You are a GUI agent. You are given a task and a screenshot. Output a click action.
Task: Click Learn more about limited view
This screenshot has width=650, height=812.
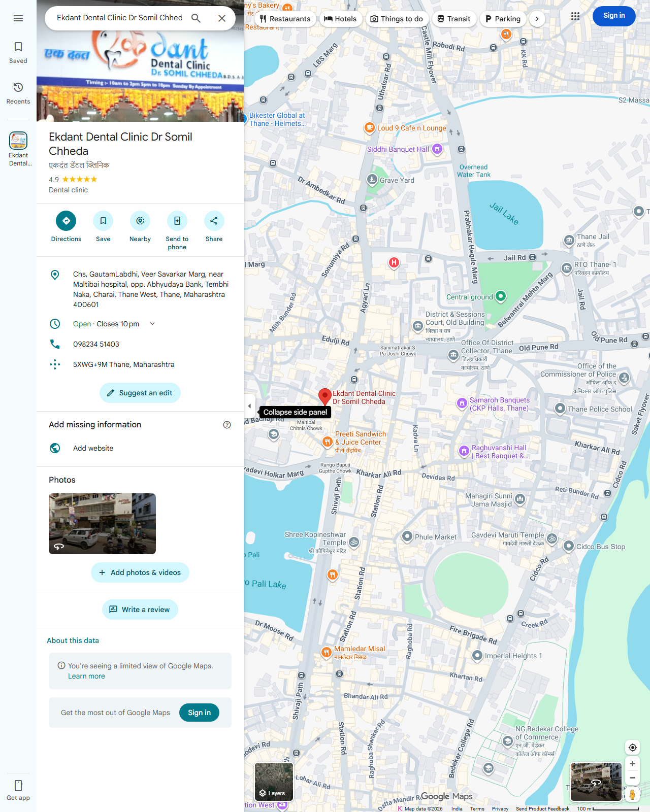(x=86, y=676)
